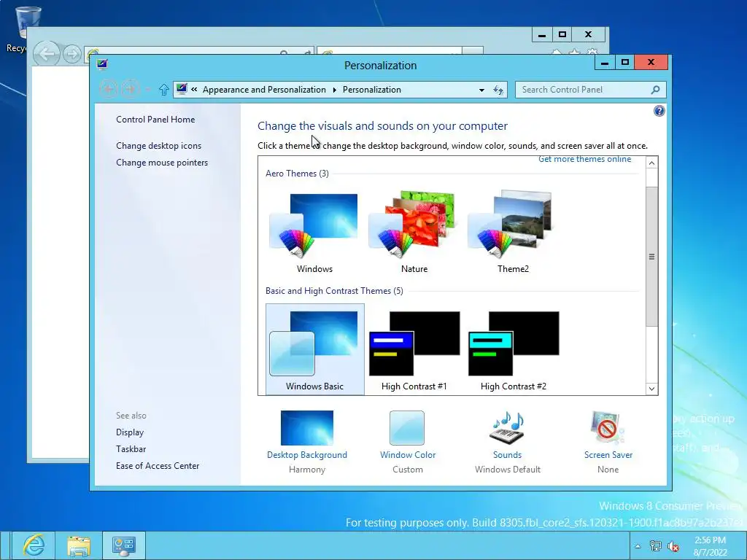Viewport: 747px width, 560px height.
Task: Click the Personalization window title icon
Action: (102, 64)
